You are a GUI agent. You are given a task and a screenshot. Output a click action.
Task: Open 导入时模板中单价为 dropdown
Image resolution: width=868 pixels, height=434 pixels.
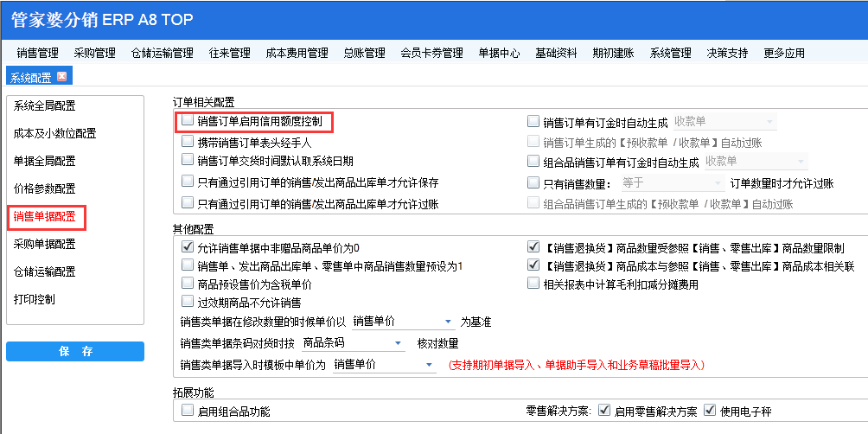(x=384, y=364)
